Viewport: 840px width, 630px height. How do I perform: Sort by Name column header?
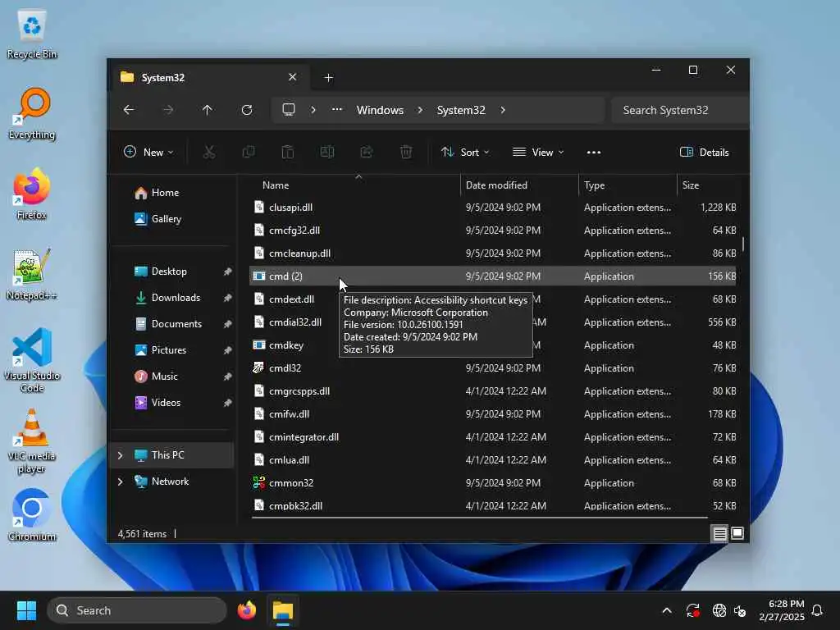pyautogui.click(x=276, y=185)
